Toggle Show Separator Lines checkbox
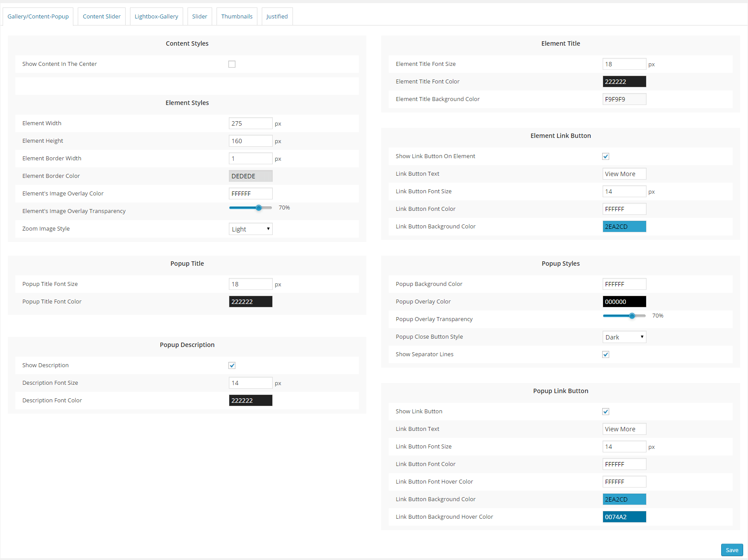This screenshot has width=748, height=560. click(x=605, y=354)
